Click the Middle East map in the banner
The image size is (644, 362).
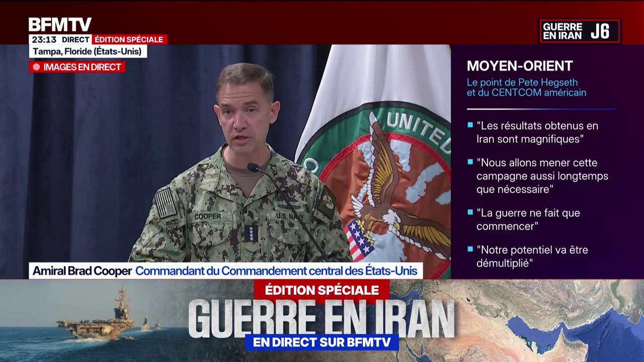(x=518, y=321)
